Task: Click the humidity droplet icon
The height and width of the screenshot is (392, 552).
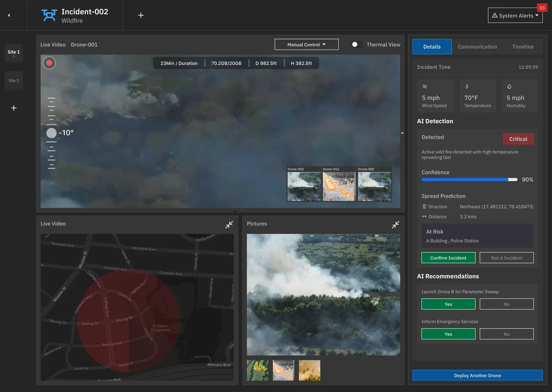Action: point(509,87)
